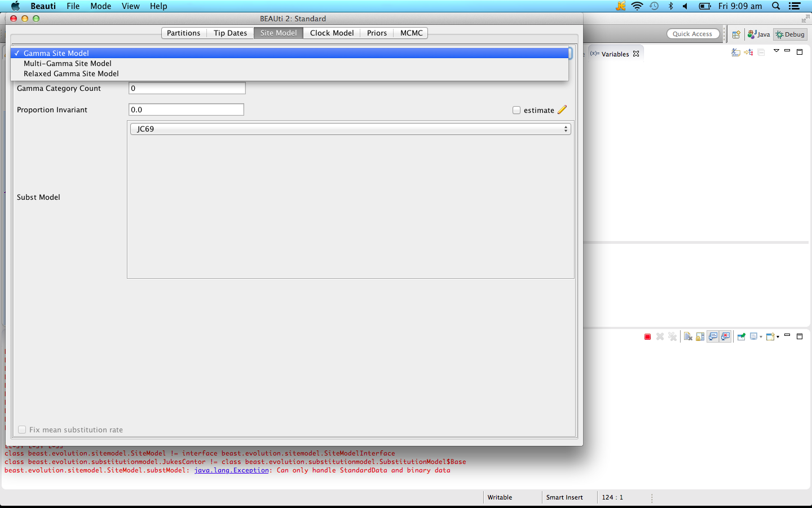Click the Display Selected Console monitor icon
Image resolution: width=812 pixels, height=508 pixels.
point(753,337)
